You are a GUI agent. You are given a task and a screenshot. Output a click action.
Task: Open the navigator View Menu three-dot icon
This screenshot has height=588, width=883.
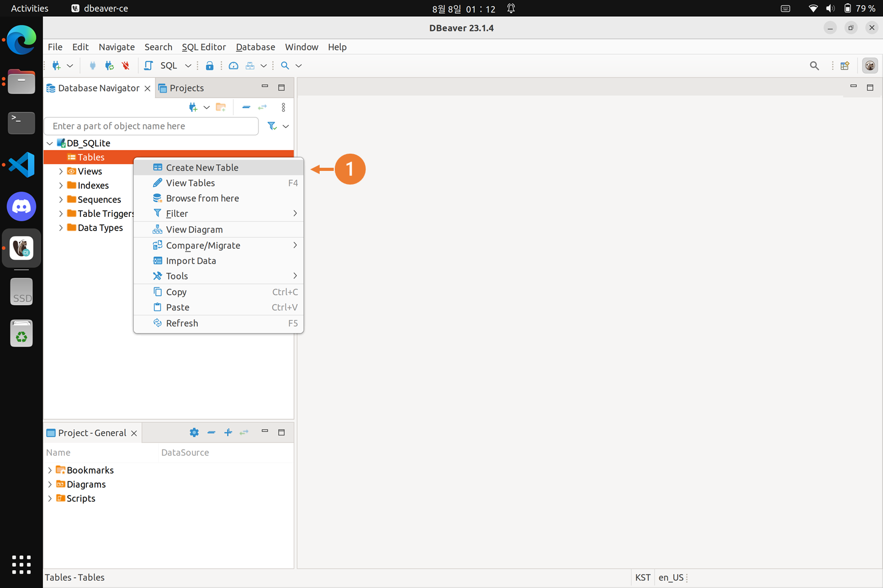pos(284,107)
